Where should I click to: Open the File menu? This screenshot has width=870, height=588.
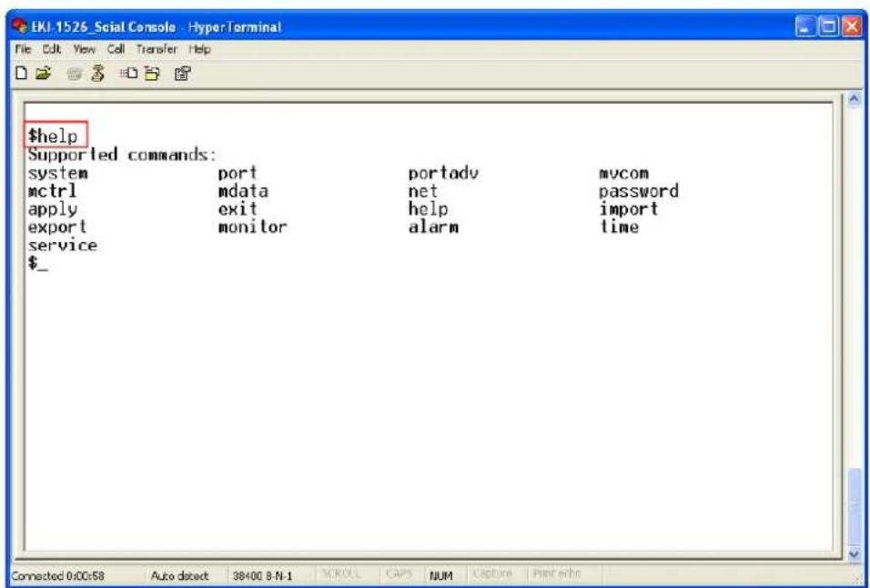tap(23, 49)
